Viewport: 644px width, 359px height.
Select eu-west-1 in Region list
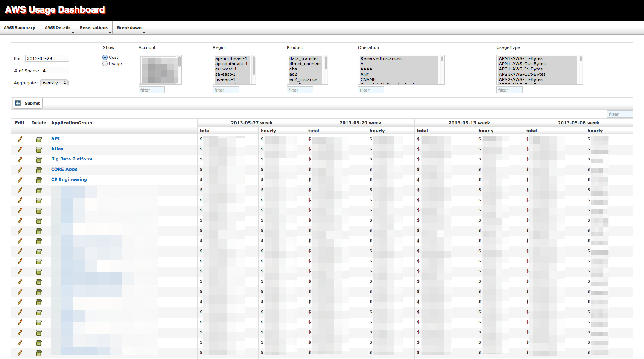[232, 69]
